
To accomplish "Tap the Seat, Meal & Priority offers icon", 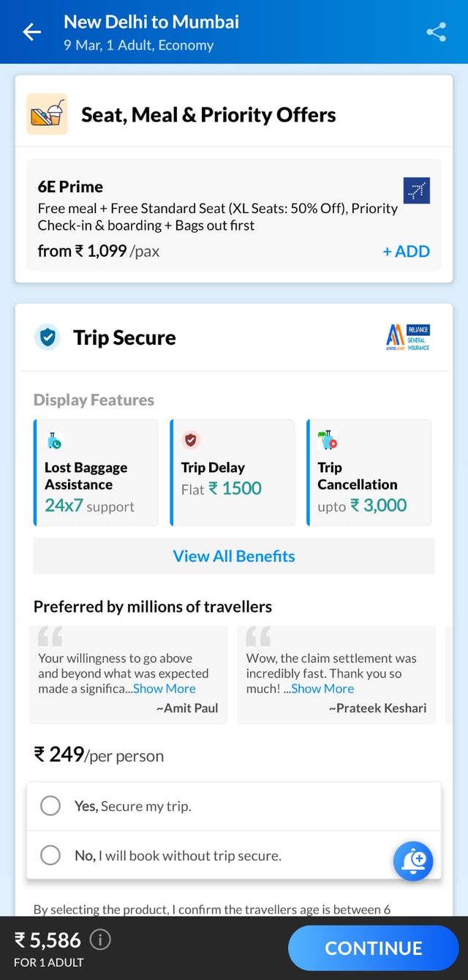I will click(x=47, y=114).
